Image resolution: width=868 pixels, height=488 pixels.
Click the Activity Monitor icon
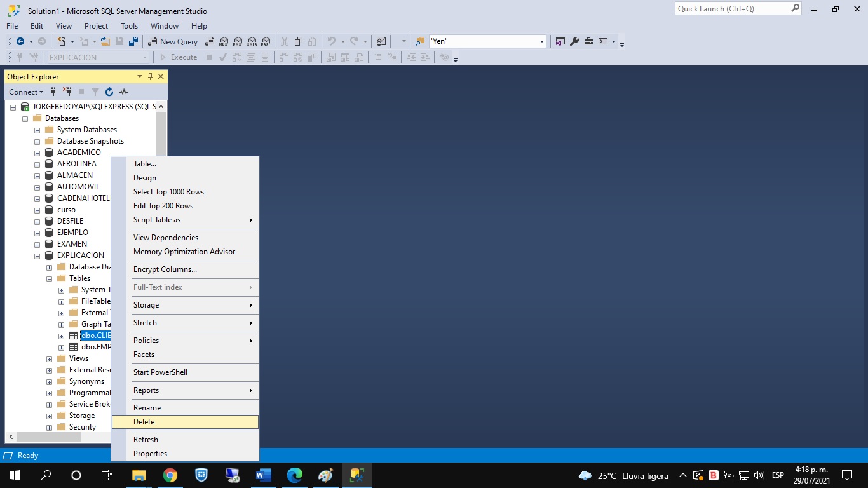coord(381,41)
